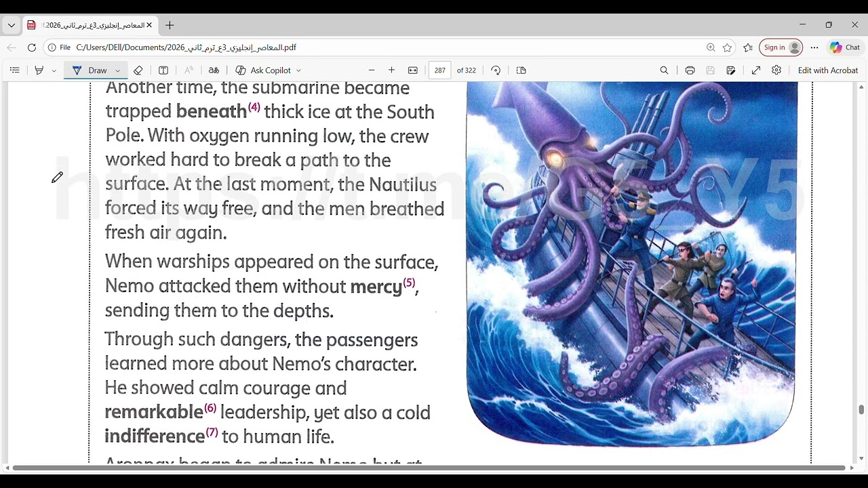The width and height of the screenshot is (868, 488).
Task: Zoom in using the plus button
Action: click(x=391, y=70)
